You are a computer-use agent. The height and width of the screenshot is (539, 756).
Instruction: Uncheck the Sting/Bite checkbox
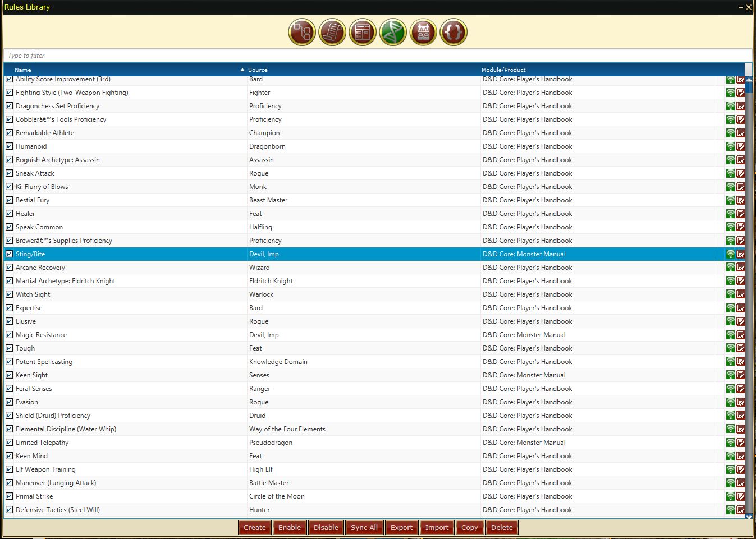coord(9,254)
